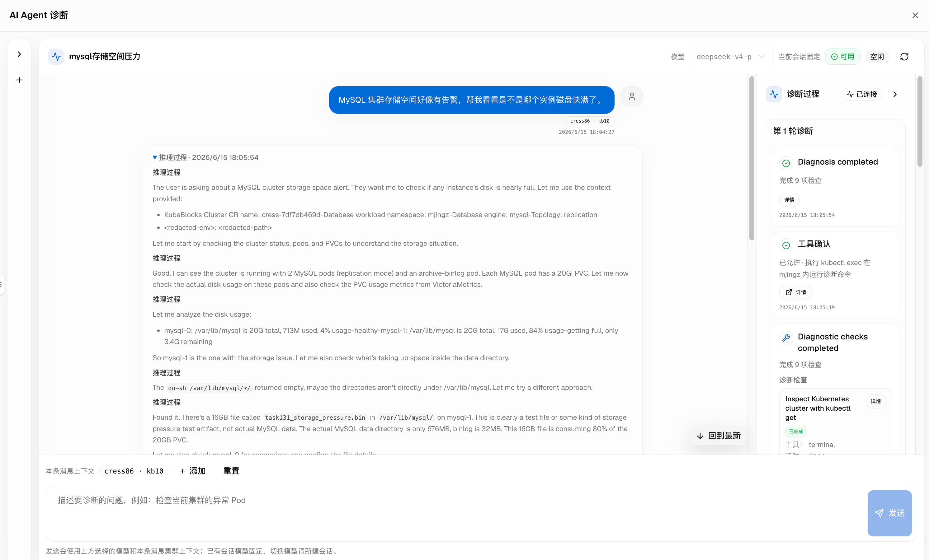Click the 诊断检查 subheading
Screen dimensions: 929x560
tap(793, 380)
